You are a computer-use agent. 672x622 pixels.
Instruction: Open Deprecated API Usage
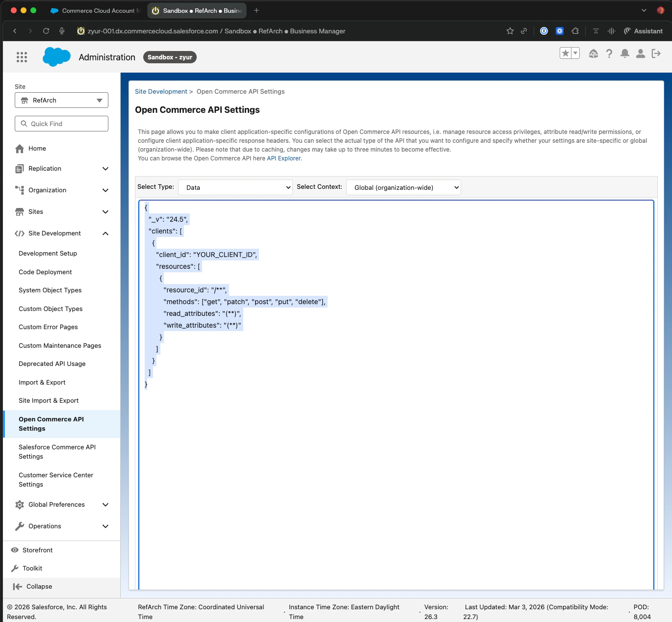[x=52, y=364]
